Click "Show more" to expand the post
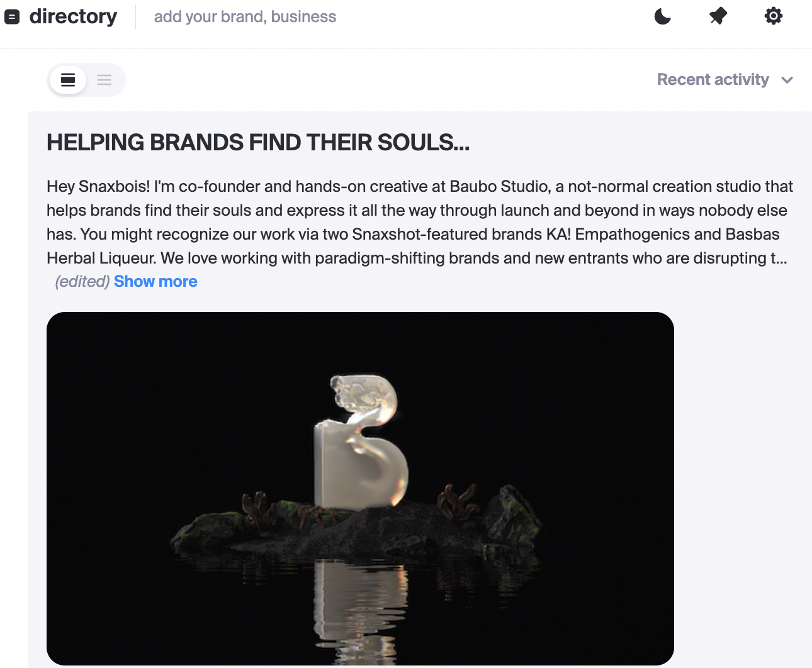This screenshot has height=668, width=812. click(x=155, y=282)
